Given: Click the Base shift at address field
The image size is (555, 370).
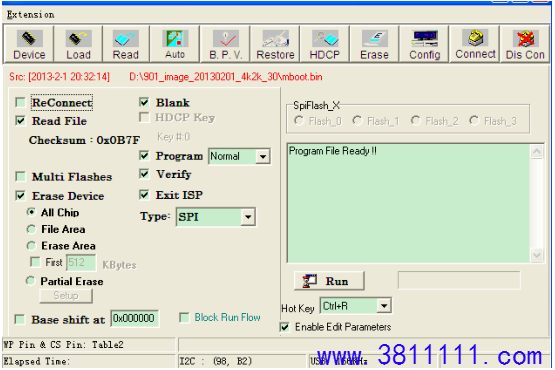Looking at the screenshot, I should (x=134, y=318).
